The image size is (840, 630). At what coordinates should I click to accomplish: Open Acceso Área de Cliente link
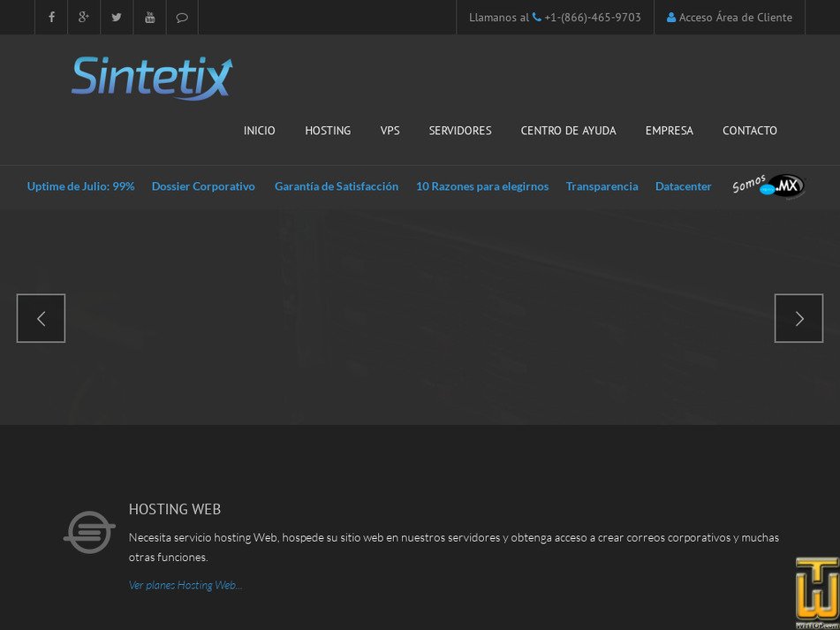pos(730,18)
